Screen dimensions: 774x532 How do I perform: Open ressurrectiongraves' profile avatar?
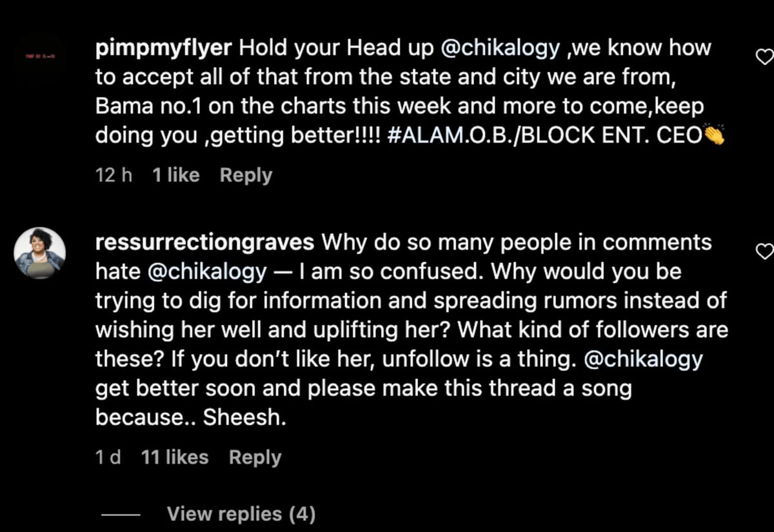coord(39,253)
